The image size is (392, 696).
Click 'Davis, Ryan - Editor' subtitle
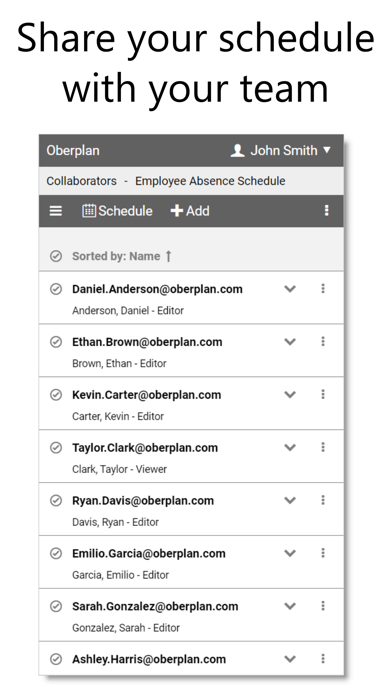click(115, 522)
